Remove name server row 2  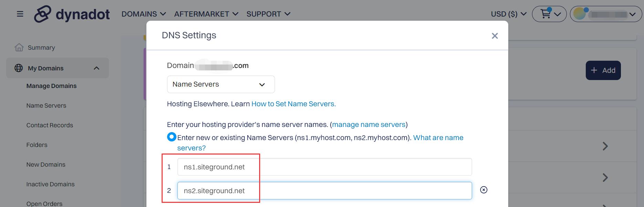pos(484,190)
